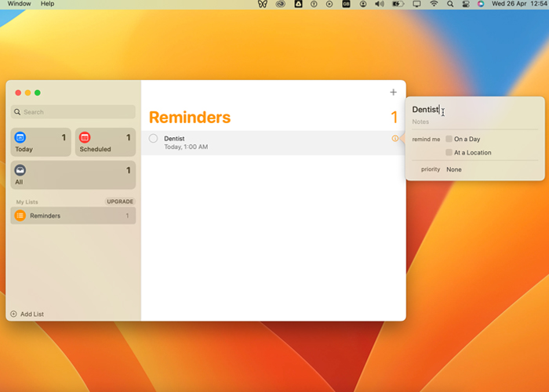Open the Today smart list
The height and width of the screenshot is (392, 549).
[41, 142]
